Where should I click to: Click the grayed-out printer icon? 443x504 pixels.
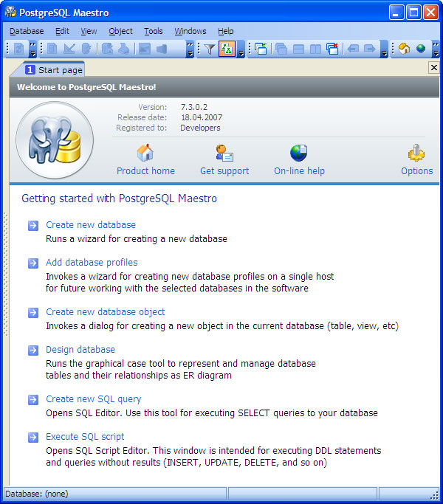point(124,49)
